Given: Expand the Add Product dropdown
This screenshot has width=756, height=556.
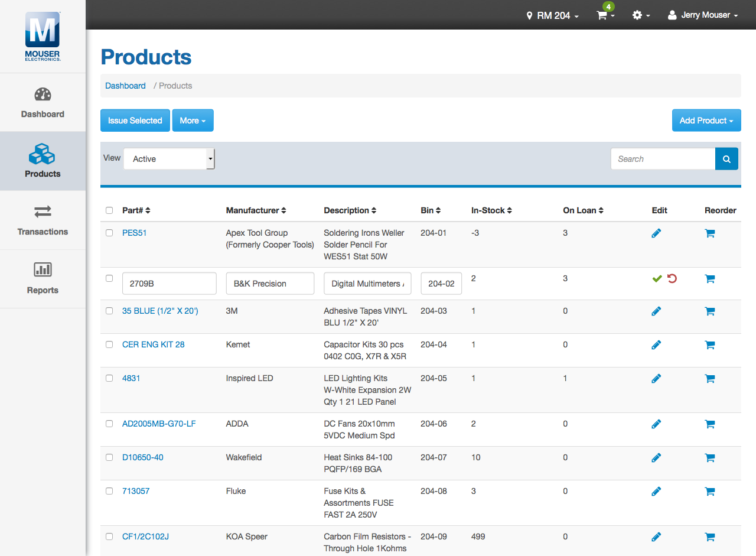Looking at the screenshot, I should coord(706,120).
